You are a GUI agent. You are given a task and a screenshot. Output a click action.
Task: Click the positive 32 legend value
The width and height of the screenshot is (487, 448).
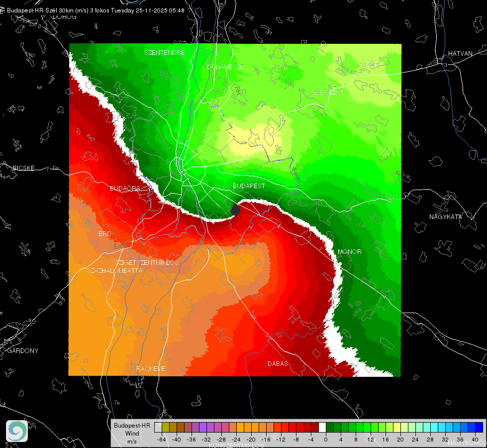445,440
